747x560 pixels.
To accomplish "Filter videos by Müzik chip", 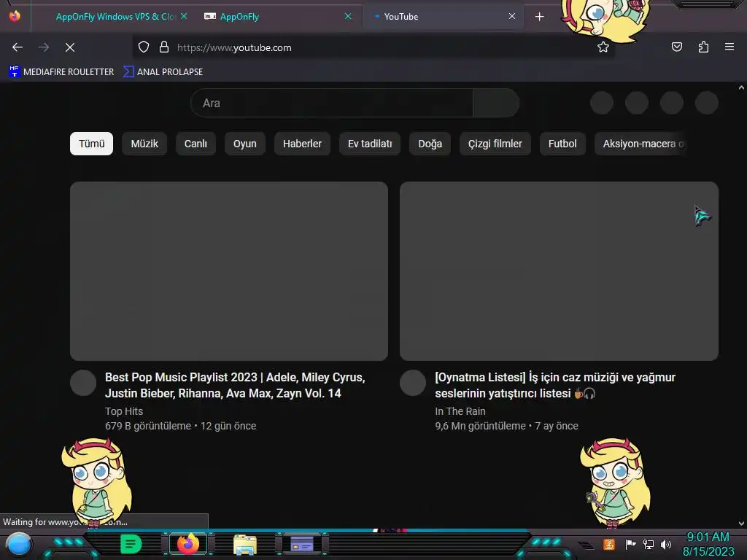I will coord(144,144).
